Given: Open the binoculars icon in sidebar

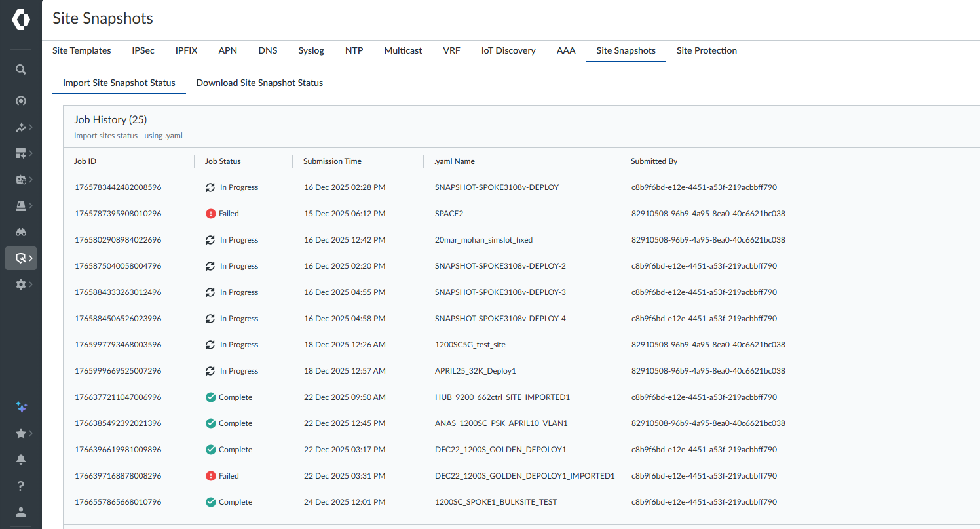Looking at the screenshot, I should (x=21, y=232).
